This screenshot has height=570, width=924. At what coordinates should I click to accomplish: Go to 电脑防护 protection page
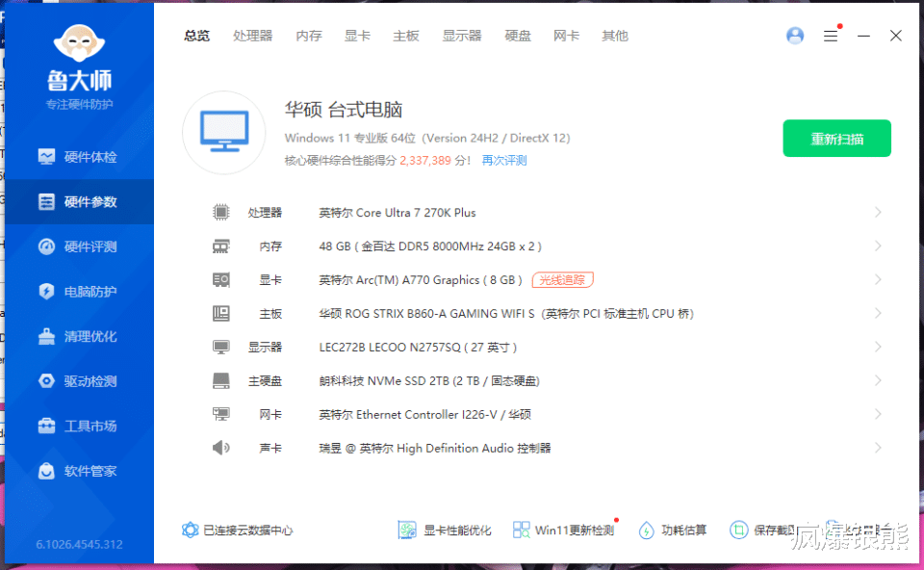[x=78, y=291]
